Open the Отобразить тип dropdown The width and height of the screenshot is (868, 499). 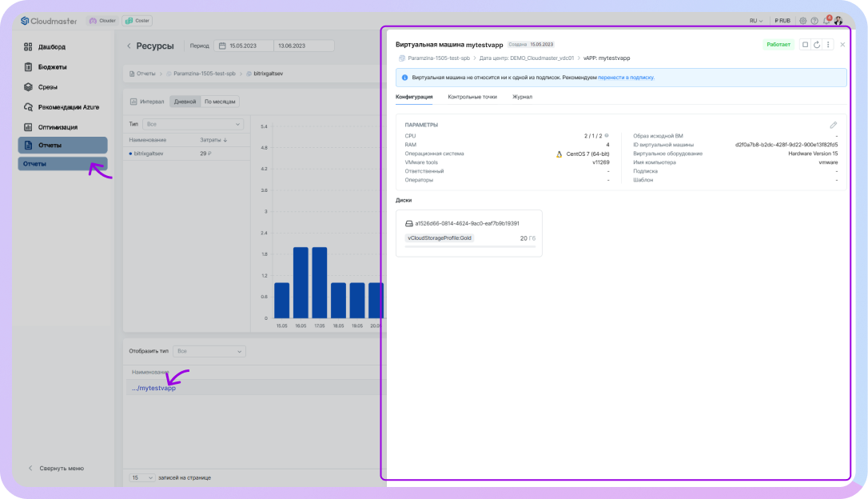[209, 351]
